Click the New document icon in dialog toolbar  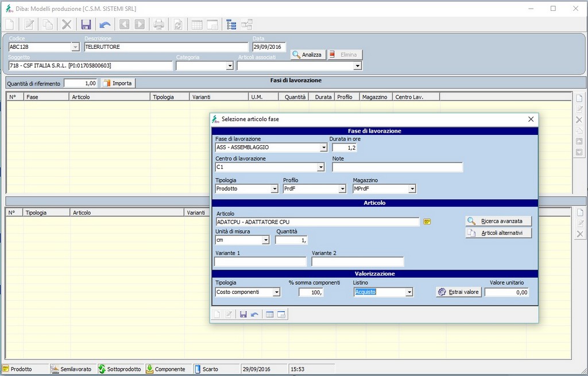click(216, 315)
